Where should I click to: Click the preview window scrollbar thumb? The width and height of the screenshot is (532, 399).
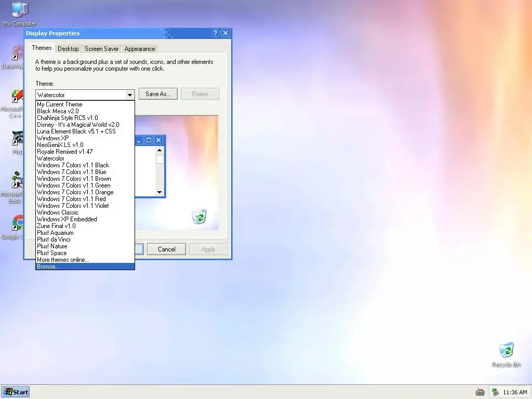click(159, 159)
